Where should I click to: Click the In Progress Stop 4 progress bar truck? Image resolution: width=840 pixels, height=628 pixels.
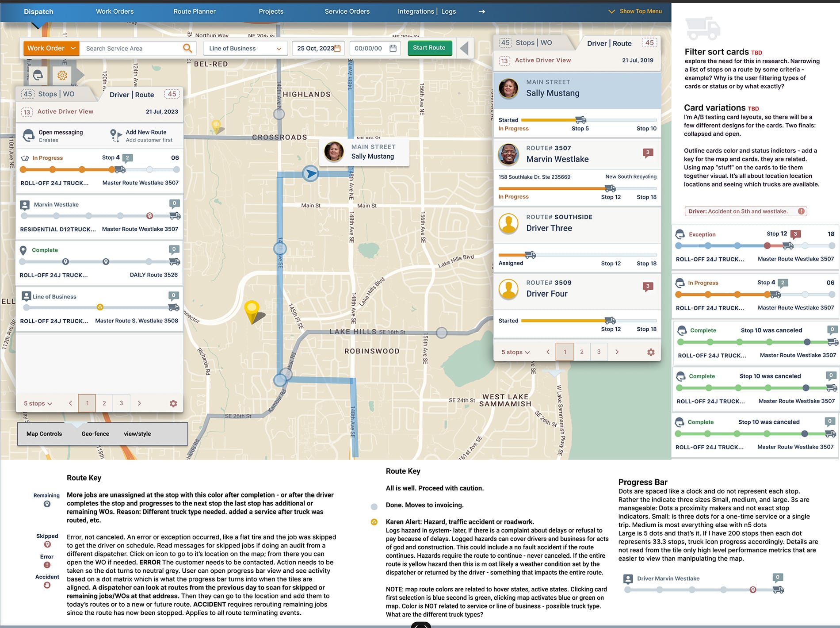pyautogui.click(x=119, y=170)
